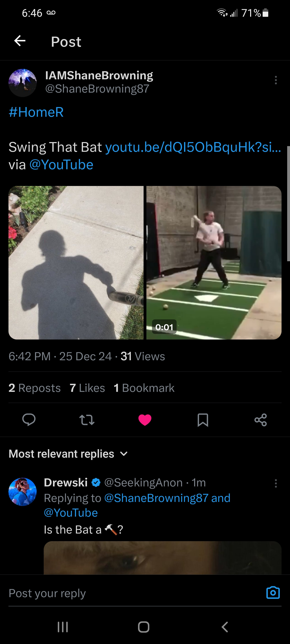The image size is (290, 644).
Task: Open the youtu.be video link
Action: [193, 147]
